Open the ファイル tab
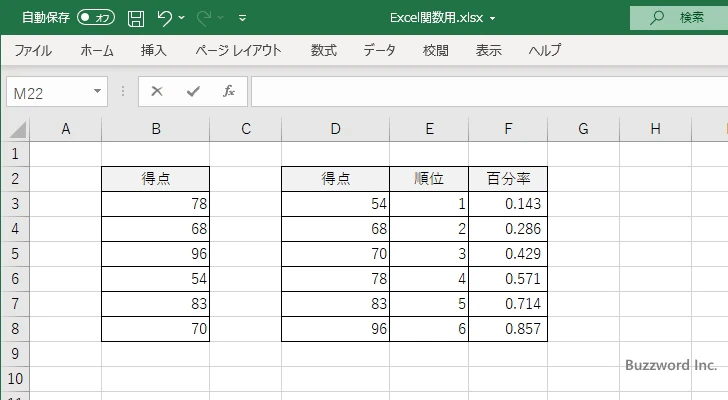 click(33, 50)
